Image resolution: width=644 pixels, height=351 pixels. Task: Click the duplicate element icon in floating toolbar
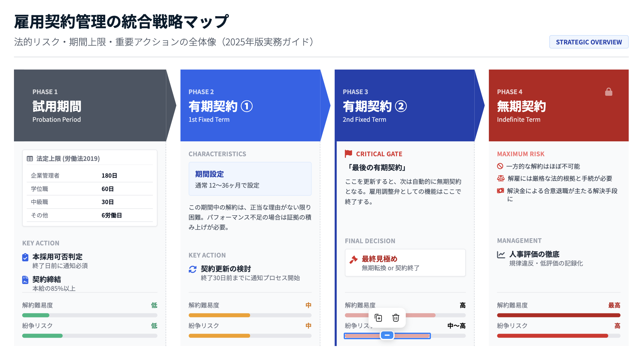(x=378, y=318)
